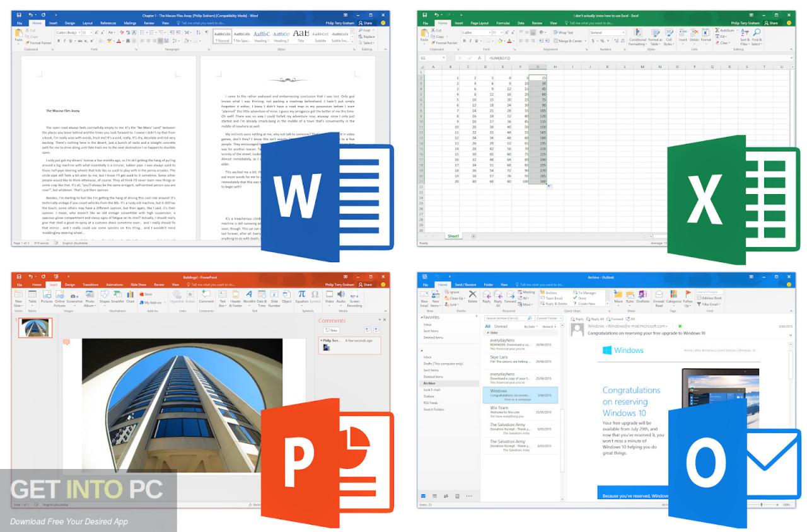This screenshot has height=532, width=807.
Task: Insert a Table in PowerPoint
Action: point(32,298)
